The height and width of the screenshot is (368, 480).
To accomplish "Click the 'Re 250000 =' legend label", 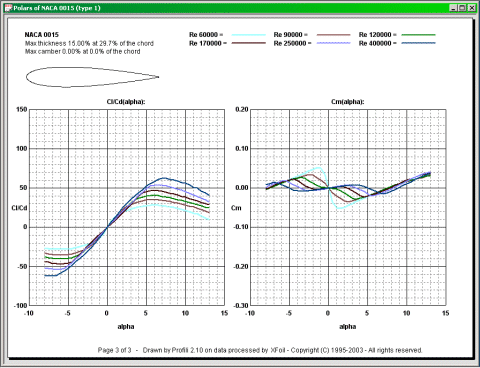I will tap(292, 43).
